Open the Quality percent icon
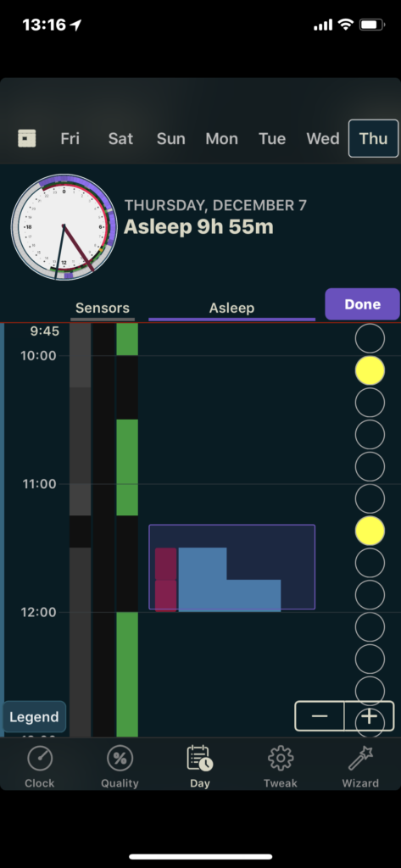 coord(120,758)
